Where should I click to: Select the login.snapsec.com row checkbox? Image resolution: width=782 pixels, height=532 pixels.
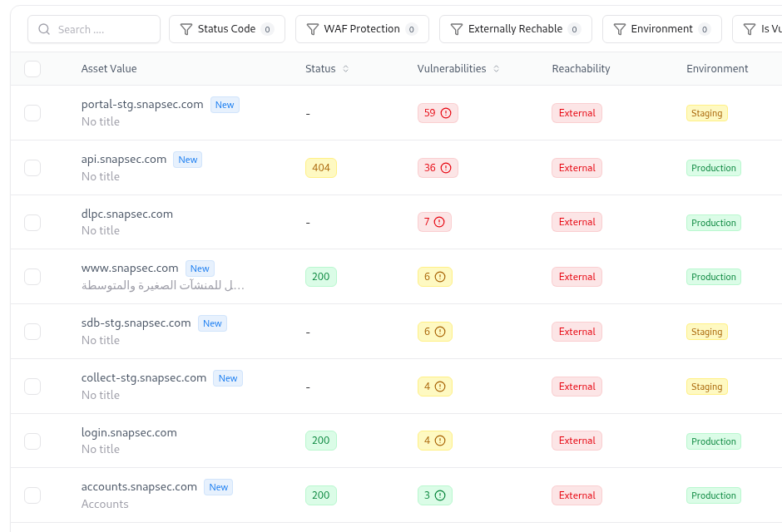pos(32,441)
